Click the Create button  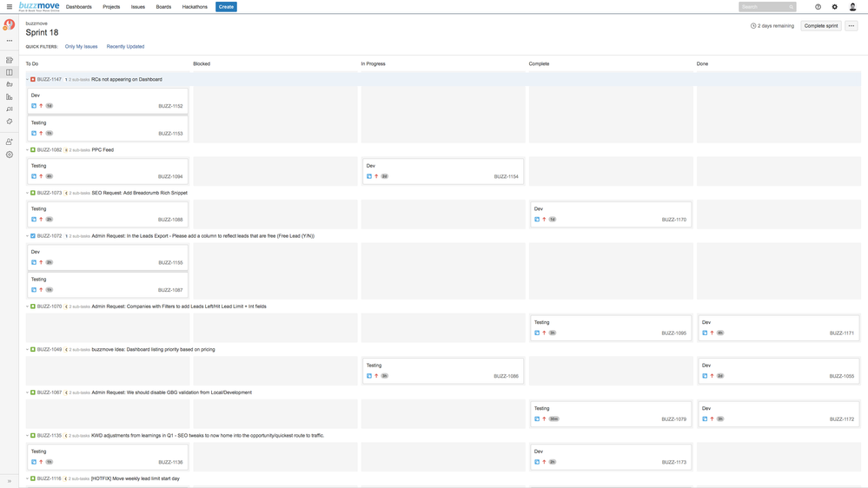(226, 7)
